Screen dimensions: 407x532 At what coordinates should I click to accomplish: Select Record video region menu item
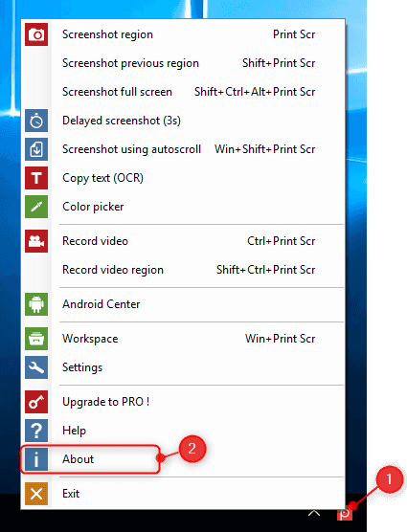point(183,270)
